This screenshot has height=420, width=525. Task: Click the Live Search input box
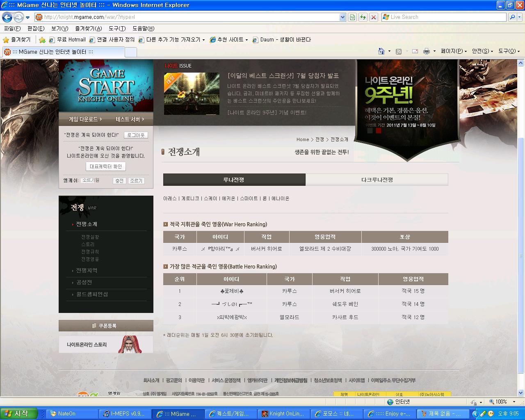coord(444,17)
